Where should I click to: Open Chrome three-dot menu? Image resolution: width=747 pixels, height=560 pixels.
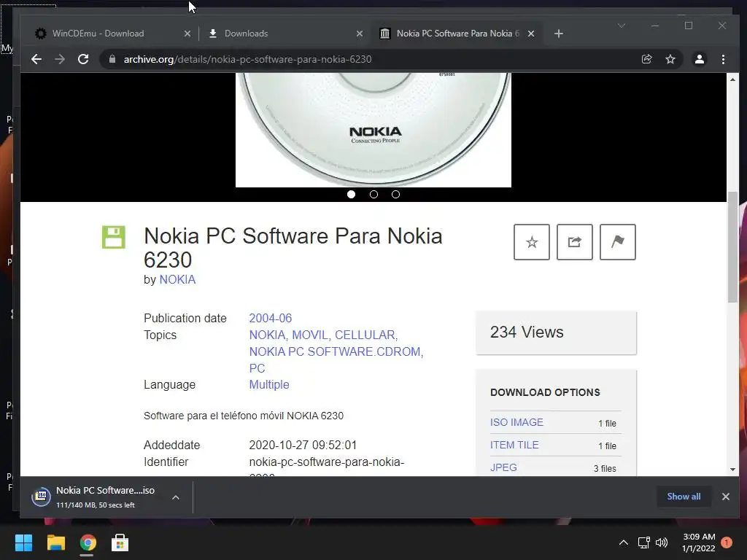(x=723, y=59)
